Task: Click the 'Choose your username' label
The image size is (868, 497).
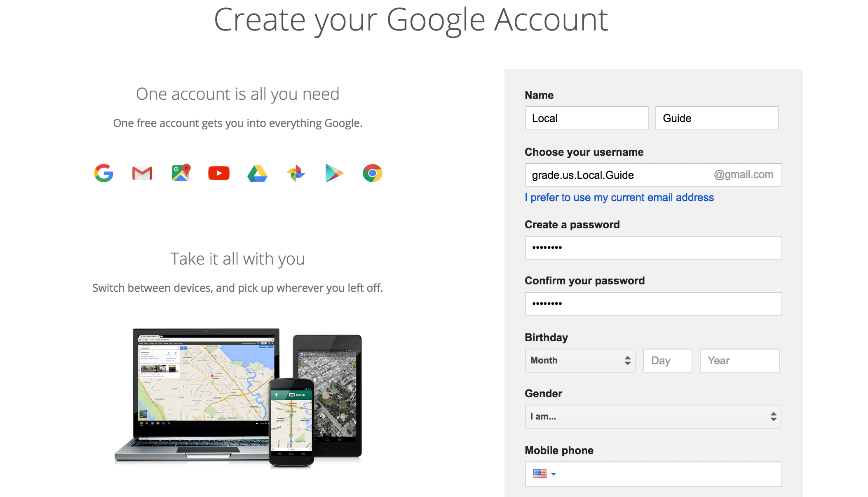Action: point(584,152)
